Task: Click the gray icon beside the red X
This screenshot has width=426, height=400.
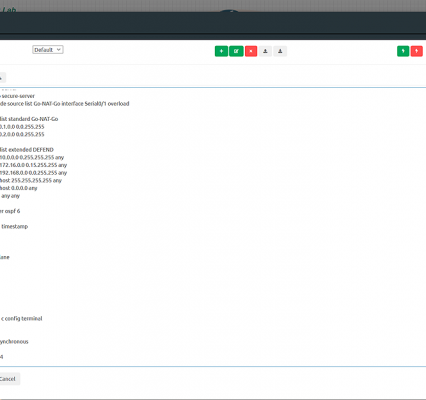Action: click(x=265, y=51)
